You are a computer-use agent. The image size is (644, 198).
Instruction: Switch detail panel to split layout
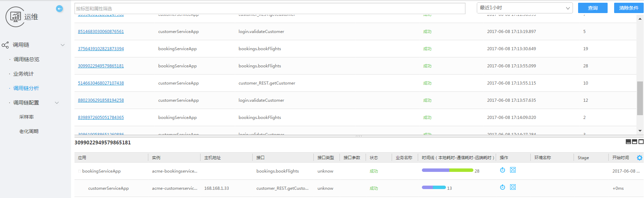[634, 142]
